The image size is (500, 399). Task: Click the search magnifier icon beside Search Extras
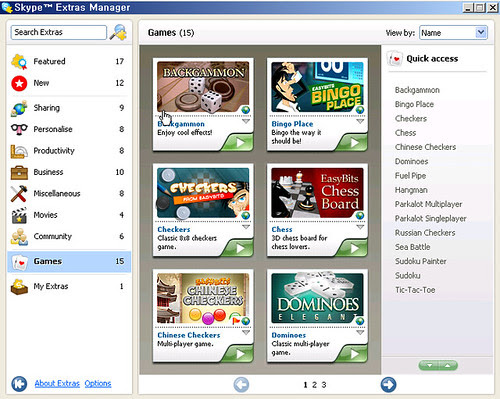coord(119,33)
